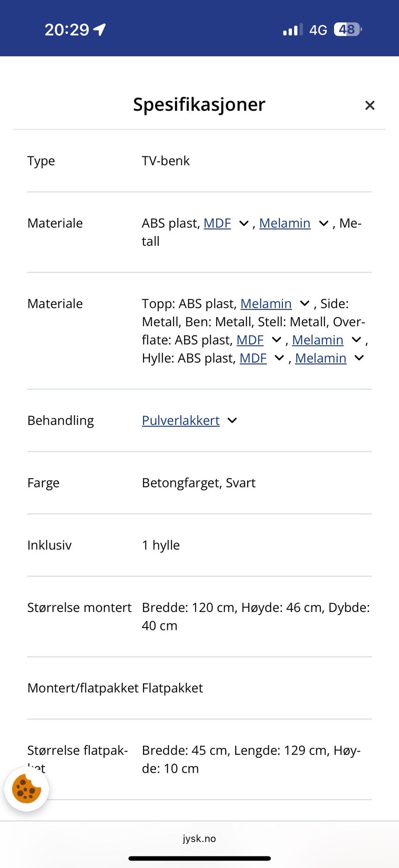Expand the MDF definition in Materiale row

(x=244, y=223)
